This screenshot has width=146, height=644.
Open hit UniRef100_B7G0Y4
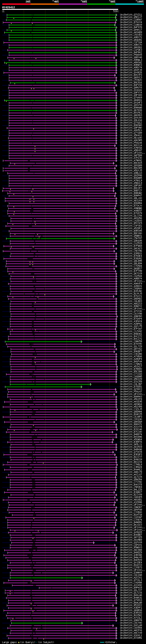point(131,22)
